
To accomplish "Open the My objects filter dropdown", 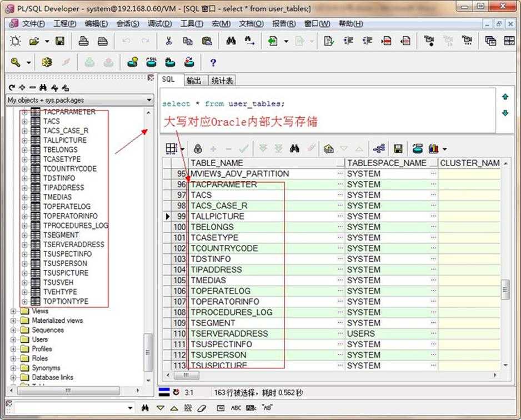I will [149, 100].
